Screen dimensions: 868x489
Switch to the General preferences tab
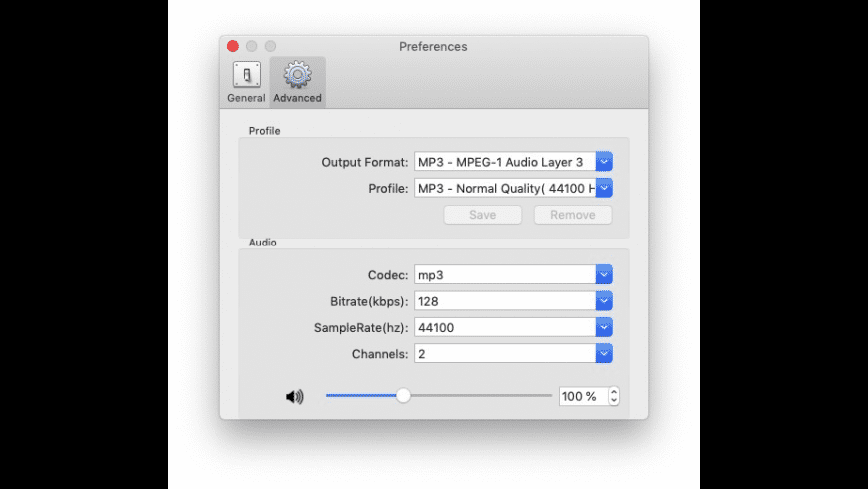246,82
